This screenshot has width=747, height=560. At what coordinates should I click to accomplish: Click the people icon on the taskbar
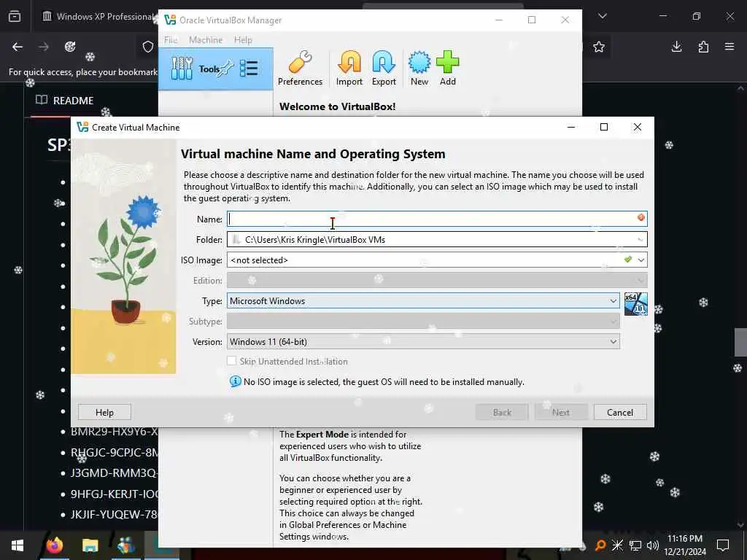[125, 545]
